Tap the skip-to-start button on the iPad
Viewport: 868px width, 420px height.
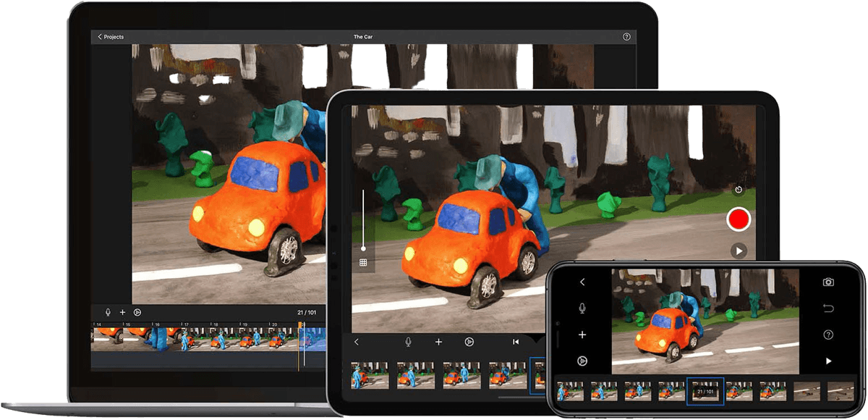click(516, 342)
